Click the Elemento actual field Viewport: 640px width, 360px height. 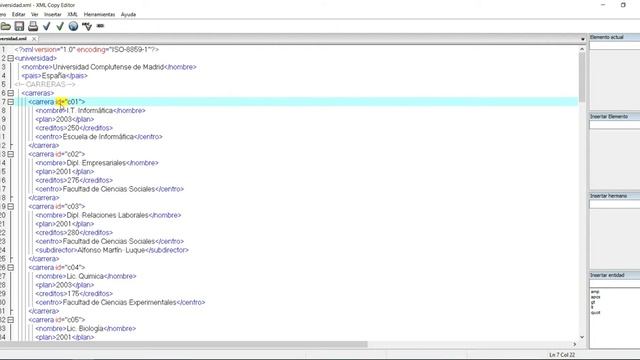(x=615, y=46)
